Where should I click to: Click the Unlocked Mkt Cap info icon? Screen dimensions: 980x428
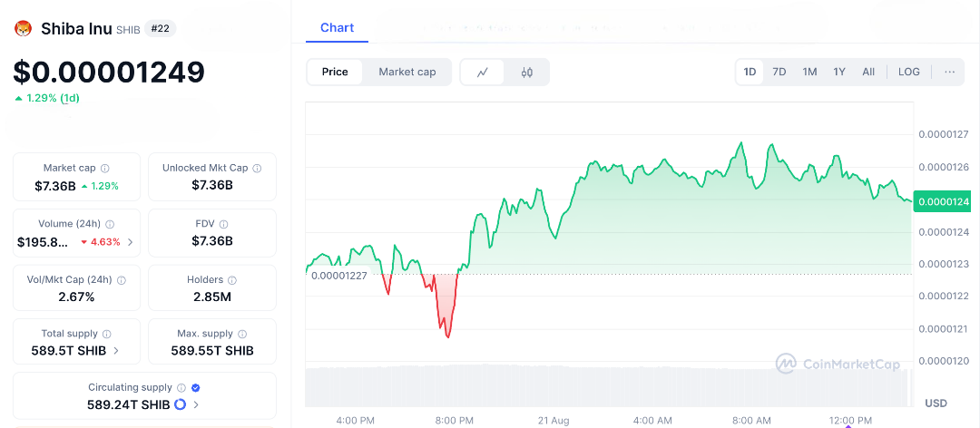(257, 169)
